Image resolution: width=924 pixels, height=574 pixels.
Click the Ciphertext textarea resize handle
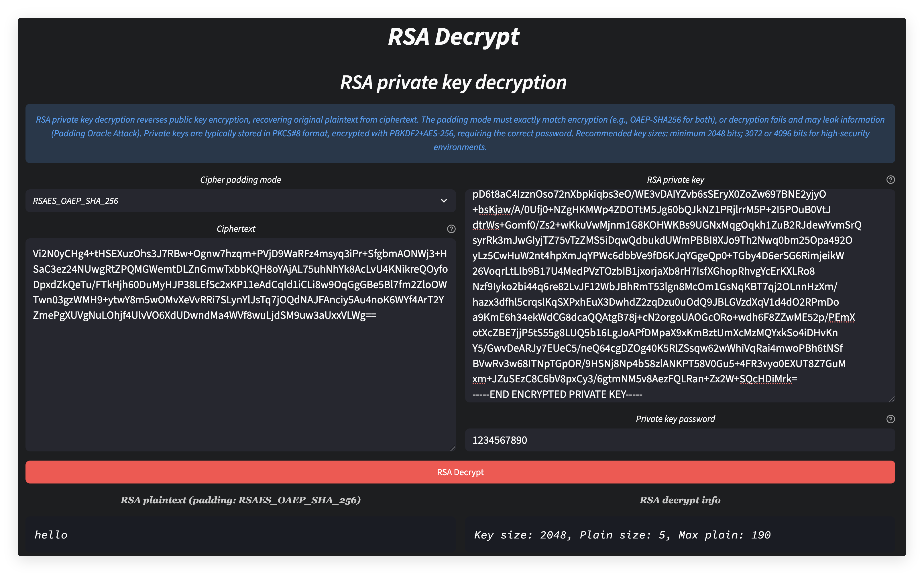[x=452, y=448]
